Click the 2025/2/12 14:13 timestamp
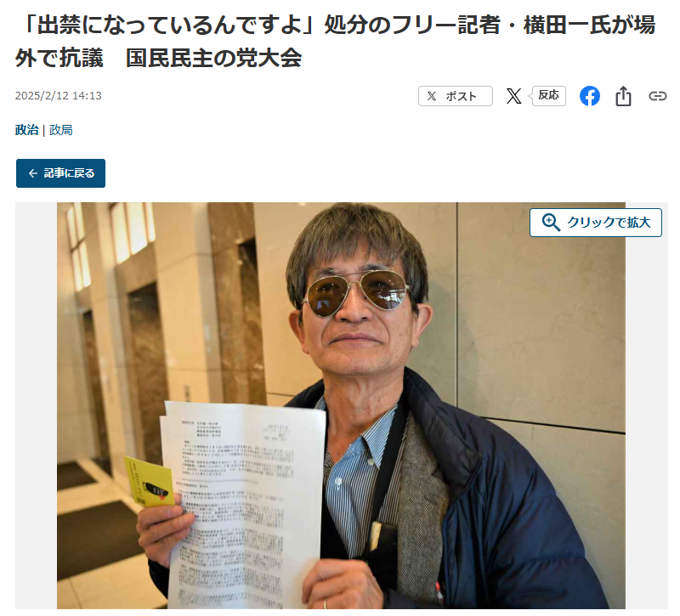The image size is (680, 616). [58, 95]
